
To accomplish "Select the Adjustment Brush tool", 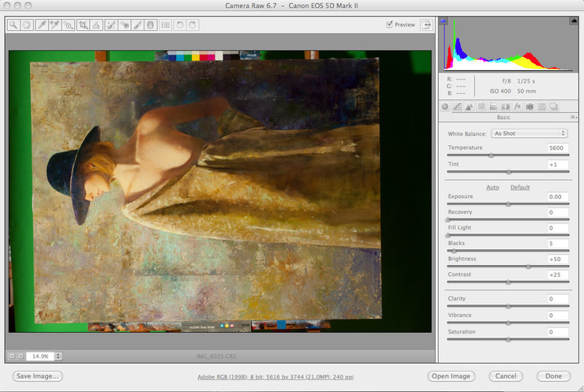I will pyautogui.click(x=137, y=24).
